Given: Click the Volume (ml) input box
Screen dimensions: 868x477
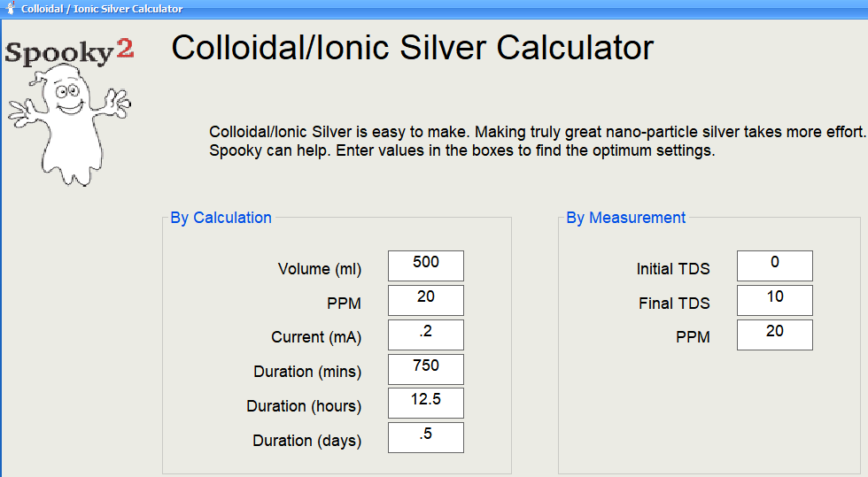Looking at the screenshot, I should click(x=425, y=266).
